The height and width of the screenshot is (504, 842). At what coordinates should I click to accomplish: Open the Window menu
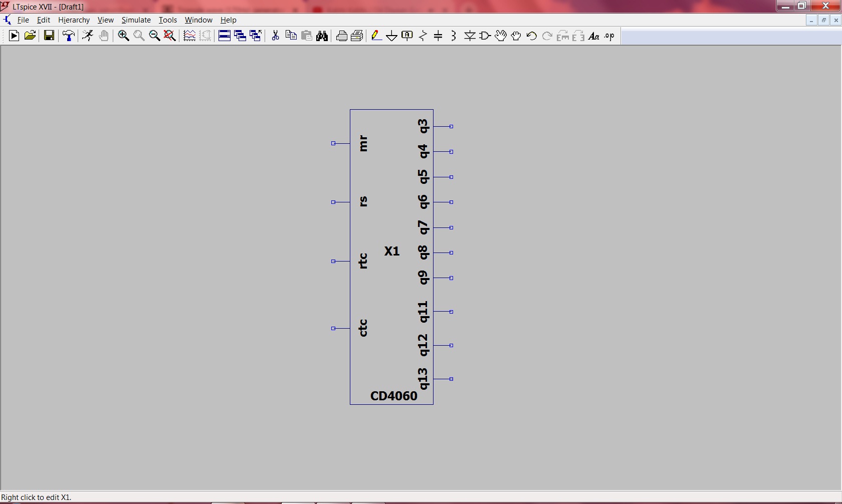click(x=198, y=20)
